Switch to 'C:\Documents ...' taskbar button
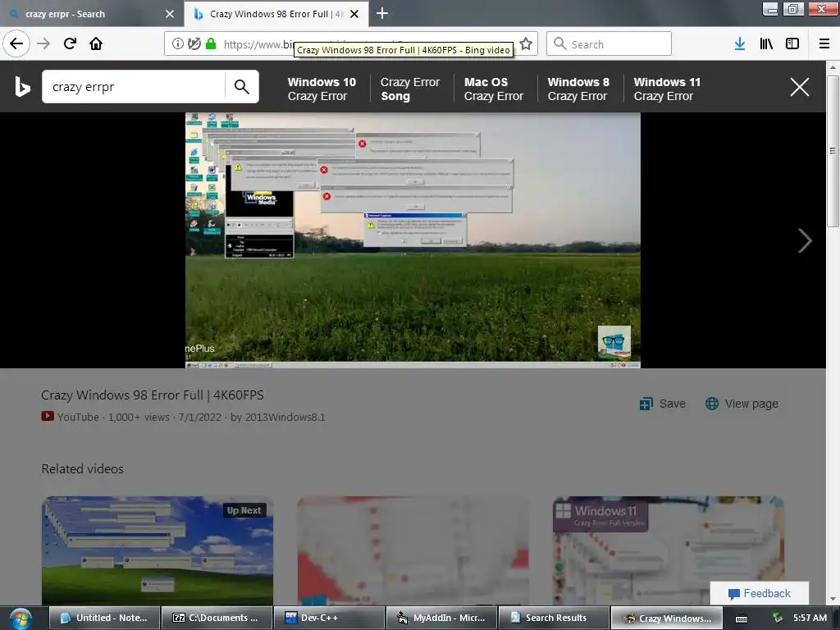Viewport: 840px width, 630px height. [217, 619]
